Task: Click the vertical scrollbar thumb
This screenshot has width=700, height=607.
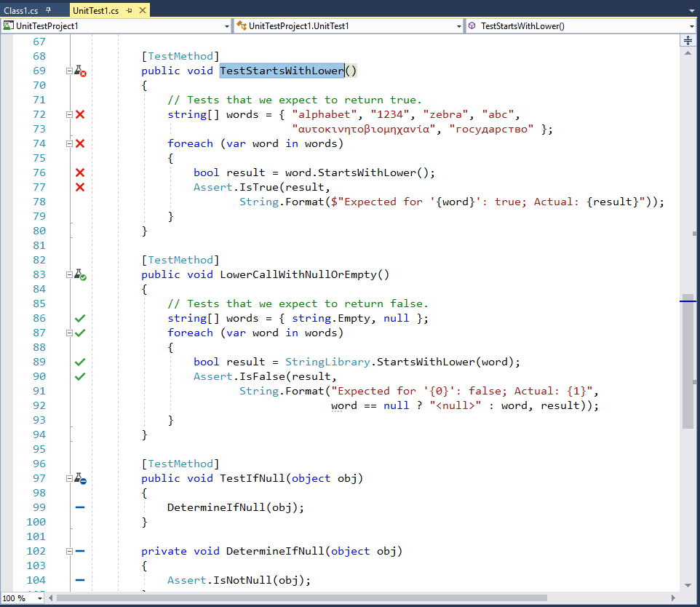Action: click(x=688, y=361)
